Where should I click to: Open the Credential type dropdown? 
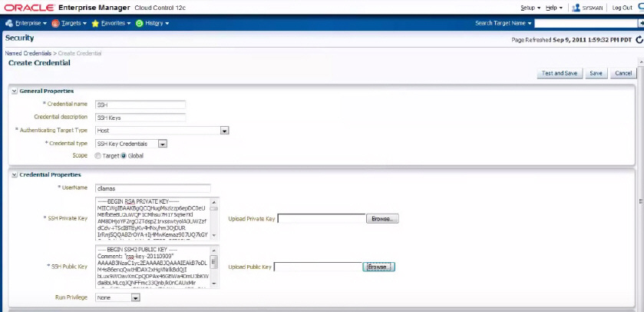162,144
